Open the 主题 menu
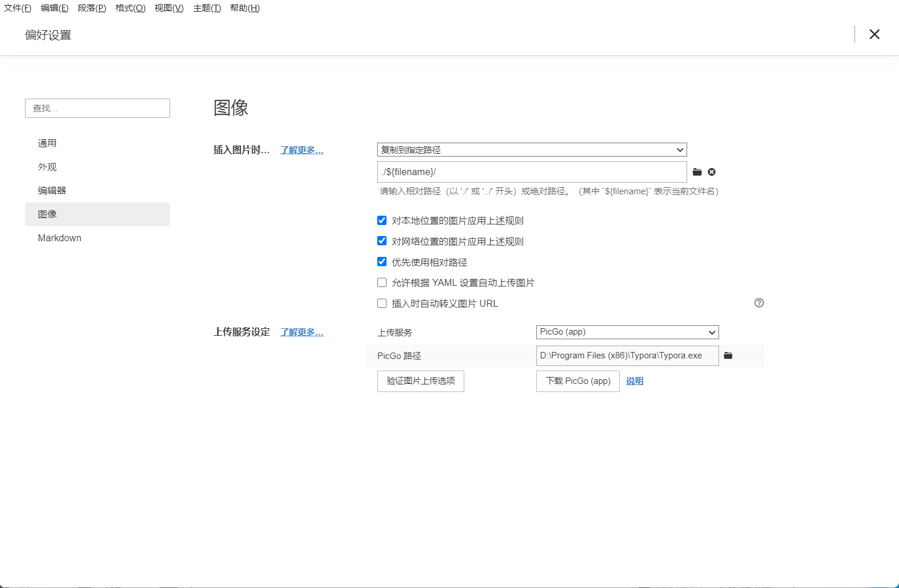 (207, 8)
